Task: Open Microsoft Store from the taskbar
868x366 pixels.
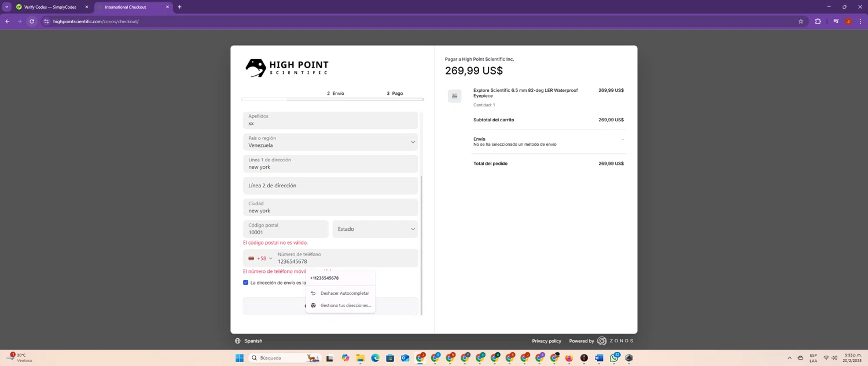Action: (x=390, y=358)
